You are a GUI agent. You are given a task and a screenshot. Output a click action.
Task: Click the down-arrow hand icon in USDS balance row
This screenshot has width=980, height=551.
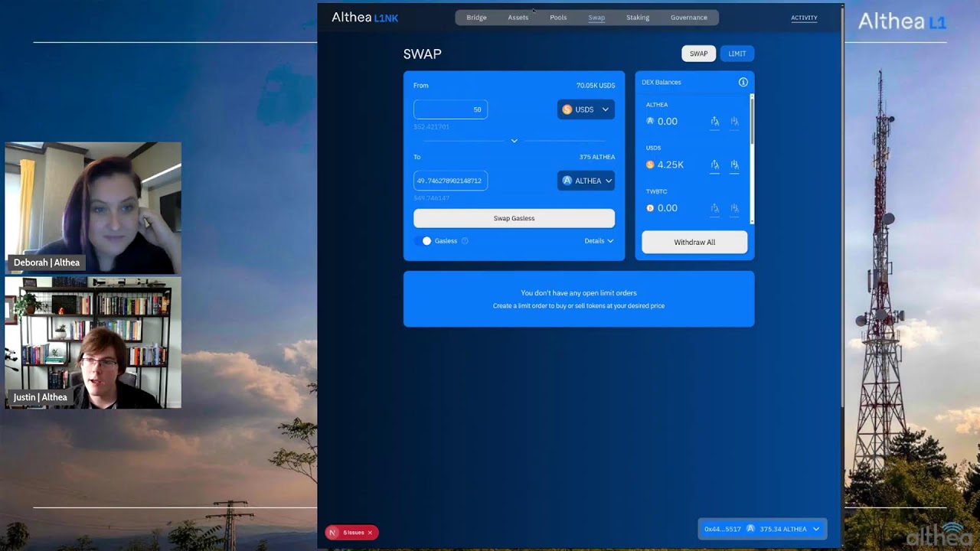tap(734, 165)
